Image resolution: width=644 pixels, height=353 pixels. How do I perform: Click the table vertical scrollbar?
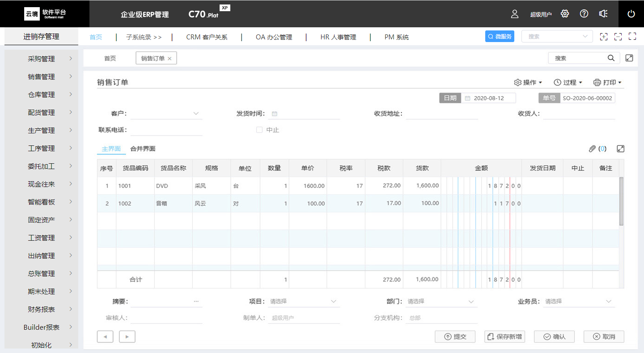coord(621,201)
